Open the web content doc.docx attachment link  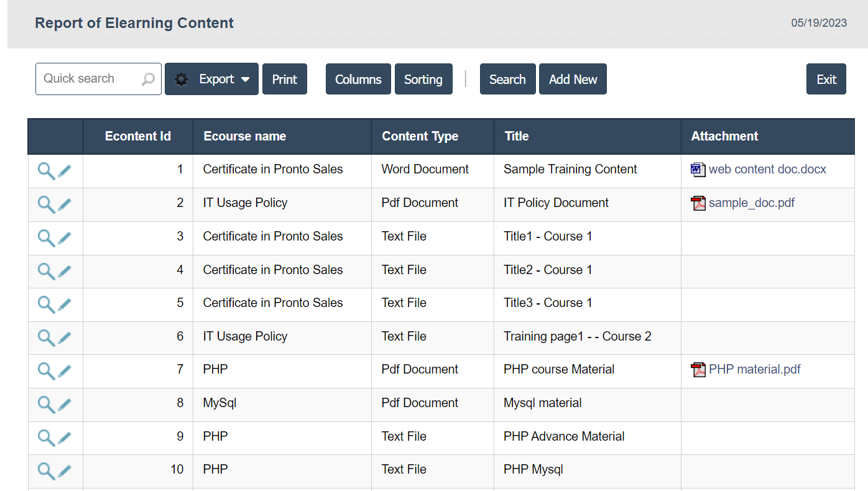click(x=767, y=170)
